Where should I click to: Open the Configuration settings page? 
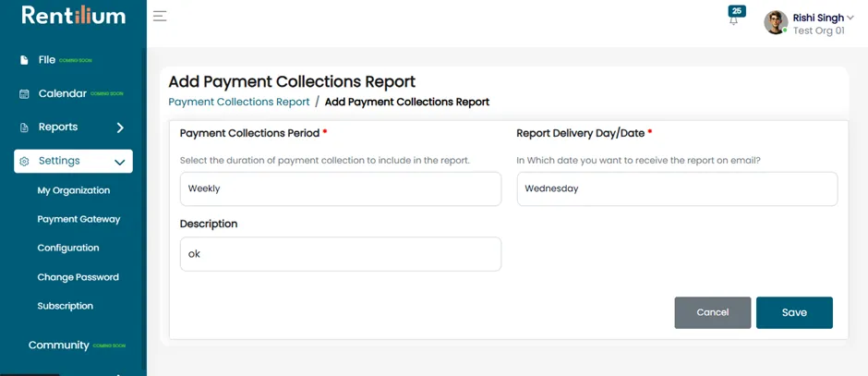point(68,249)
